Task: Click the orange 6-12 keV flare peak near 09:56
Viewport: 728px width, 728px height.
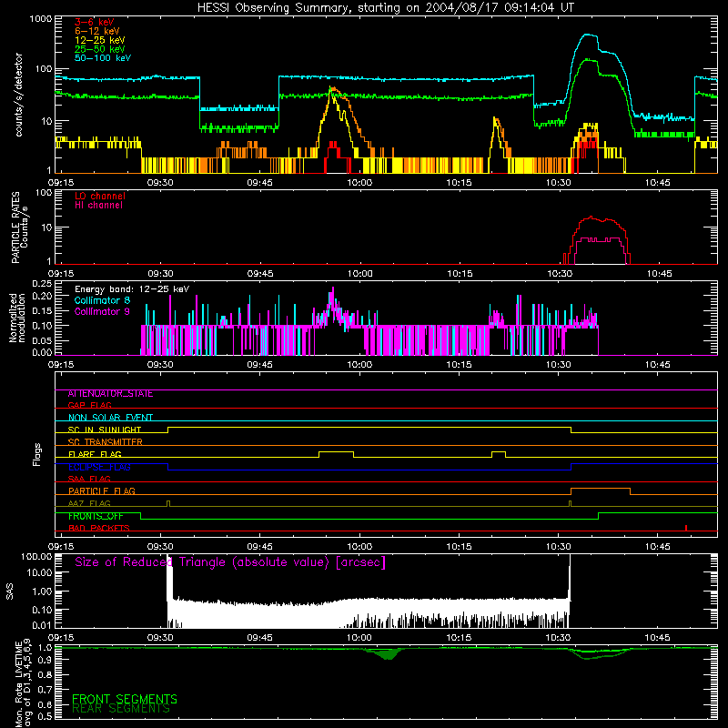Action: pyautogui.click(x=334, y=89)
